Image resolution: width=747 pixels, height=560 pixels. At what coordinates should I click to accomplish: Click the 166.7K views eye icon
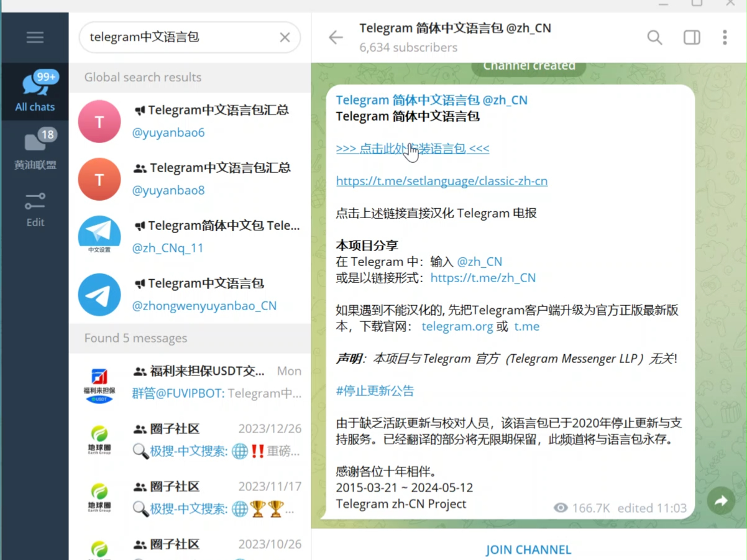(x=561, y=508)
